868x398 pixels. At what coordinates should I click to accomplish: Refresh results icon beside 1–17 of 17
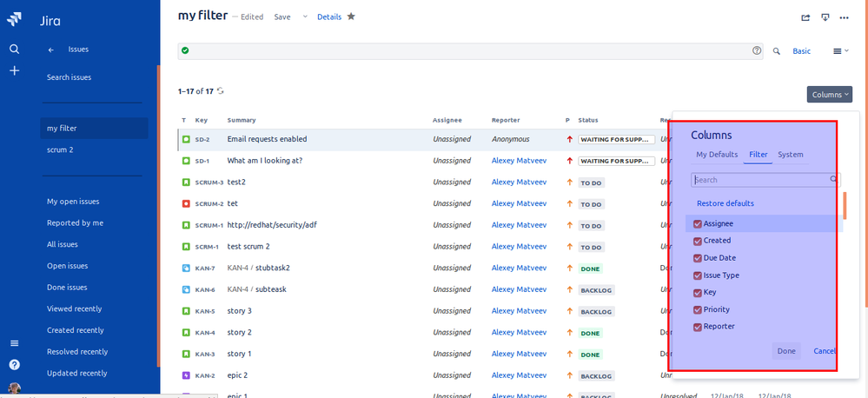click(x=221, y=90)
